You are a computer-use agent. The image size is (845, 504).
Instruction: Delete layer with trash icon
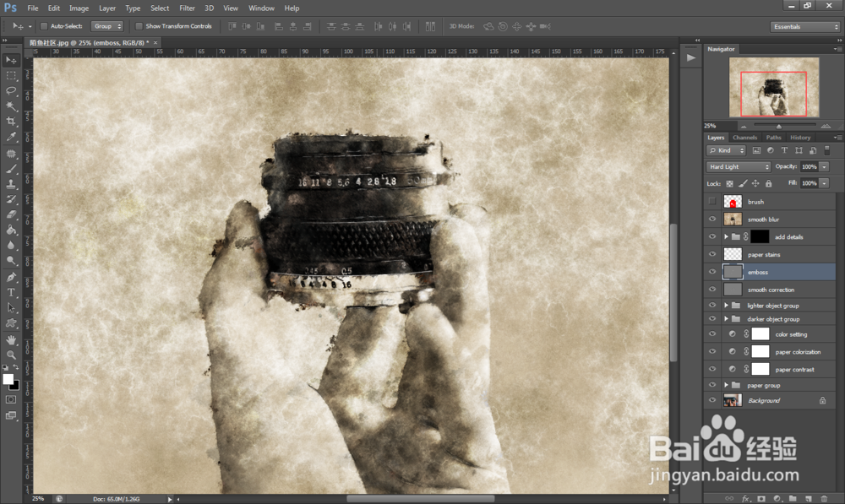824,499
